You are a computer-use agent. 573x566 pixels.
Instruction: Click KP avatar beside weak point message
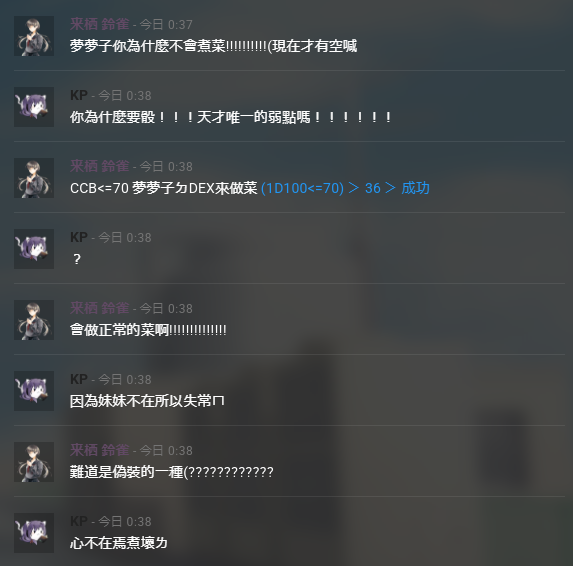point(34,107)
